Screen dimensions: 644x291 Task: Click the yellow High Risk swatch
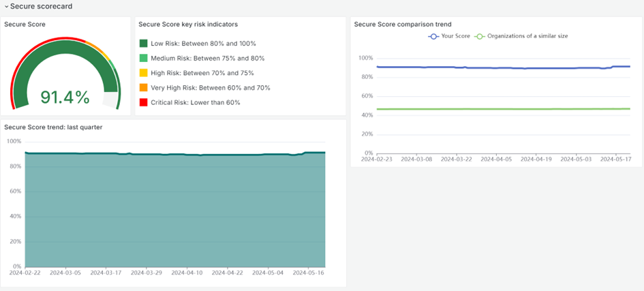144,73
